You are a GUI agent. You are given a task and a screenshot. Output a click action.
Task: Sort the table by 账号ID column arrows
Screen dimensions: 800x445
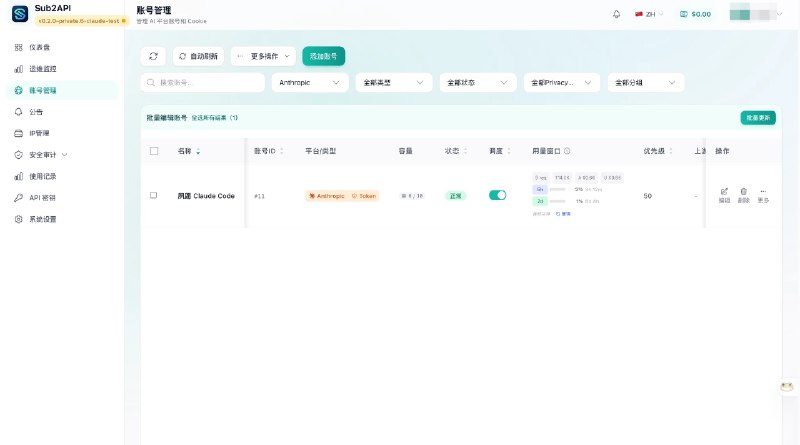pos(282,151)
